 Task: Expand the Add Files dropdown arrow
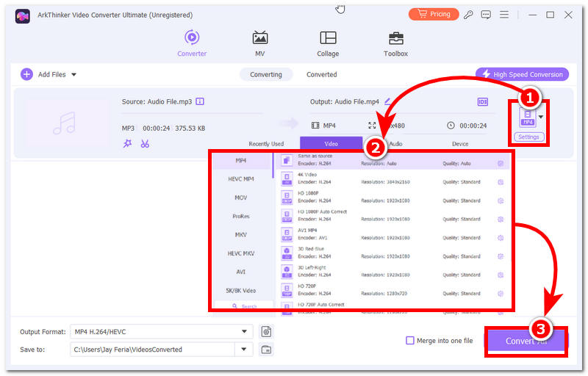(74, 74)
